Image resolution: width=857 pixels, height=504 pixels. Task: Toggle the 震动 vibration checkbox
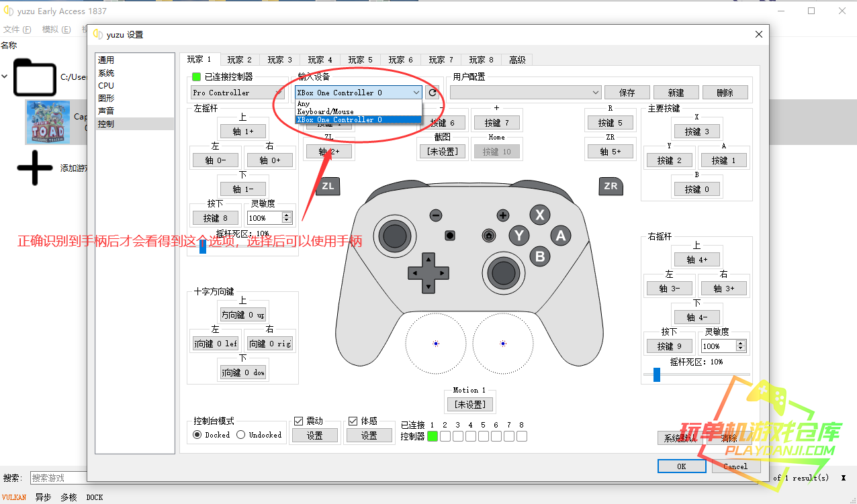point(299,421)
